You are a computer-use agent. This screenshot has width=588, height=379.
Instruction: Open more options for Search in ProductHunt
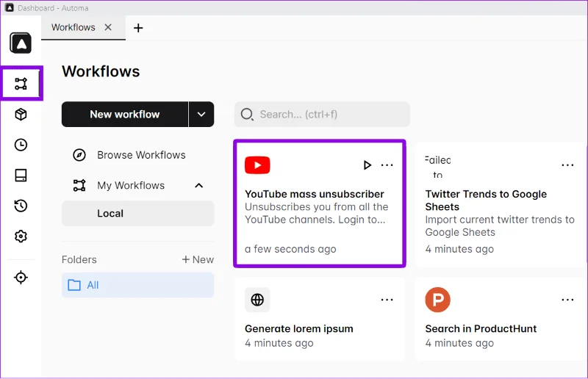567,300
